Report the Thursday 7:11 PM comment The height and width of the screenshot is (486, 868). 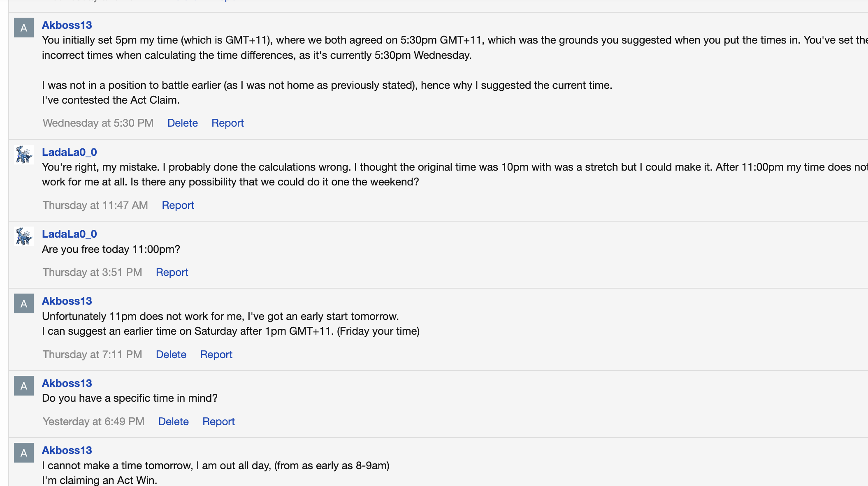pyautogui.click(x=216, y=354)
